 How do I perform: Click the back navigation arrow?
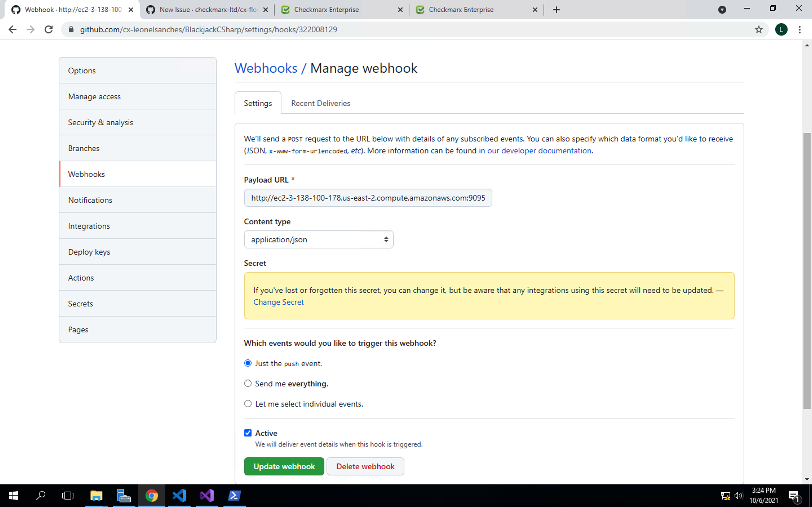[12, 30]
